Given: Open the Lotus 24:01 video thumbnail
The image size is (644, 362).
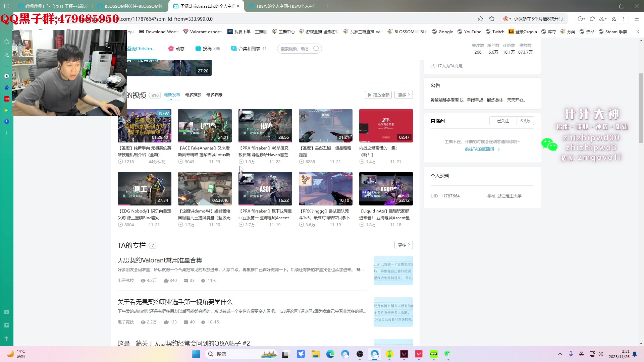Looking at the screenshot, I should pos(205,126).
